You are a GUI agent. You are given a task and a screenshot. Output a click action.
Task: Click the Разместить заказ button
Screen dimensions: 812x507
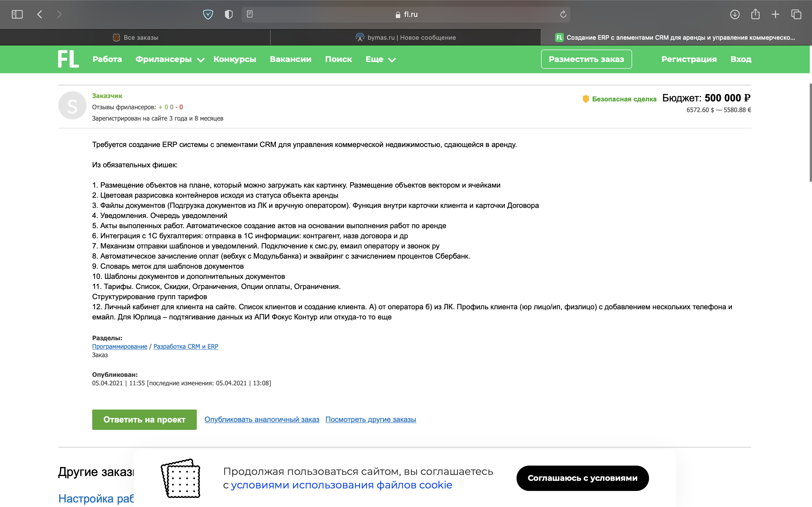[x=586, y=59]
